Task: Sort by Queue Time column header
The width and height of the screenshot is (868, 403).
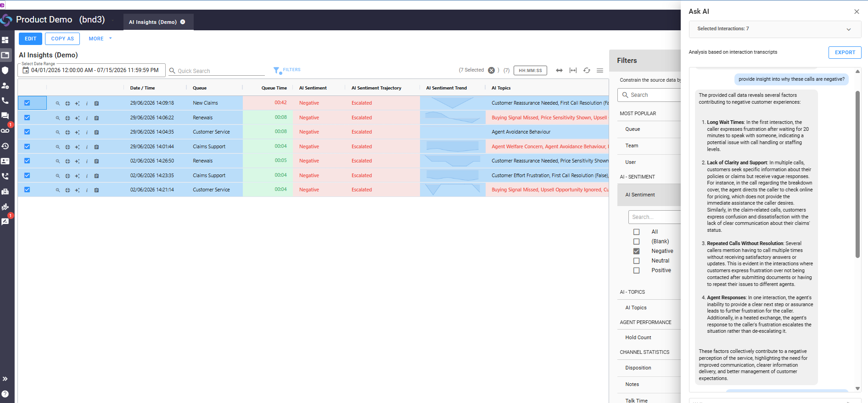Action: click(x=274, y=88)
